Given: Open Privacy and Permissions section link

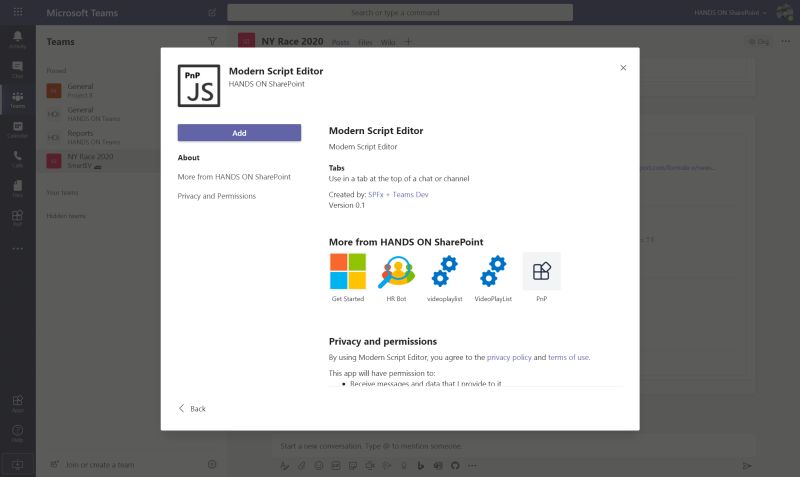Looking at the screenshot, I should tap(217, 196).
